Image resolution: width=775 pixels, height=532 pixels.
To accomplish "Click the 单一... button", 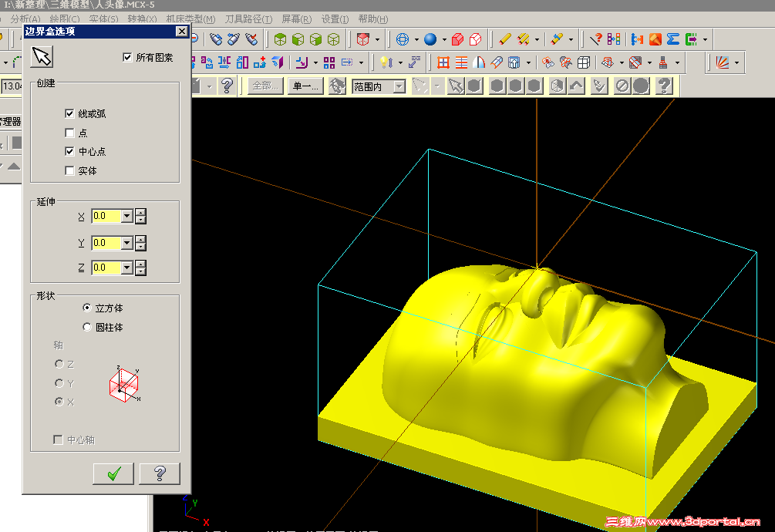I will [x=306, y=86].
